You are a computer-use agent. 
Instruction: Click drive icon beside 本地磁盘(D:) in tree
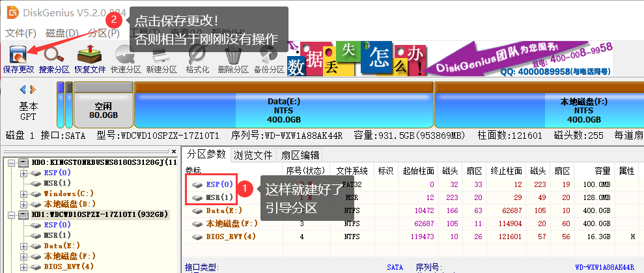coord(36,205)
